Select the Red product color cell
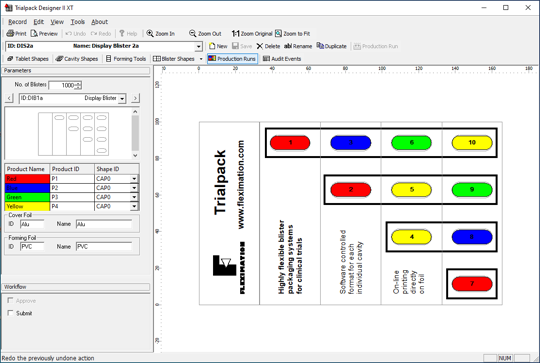Image resolution: width=540 pixels, height=363 pixels. click(x=27, y=179)
